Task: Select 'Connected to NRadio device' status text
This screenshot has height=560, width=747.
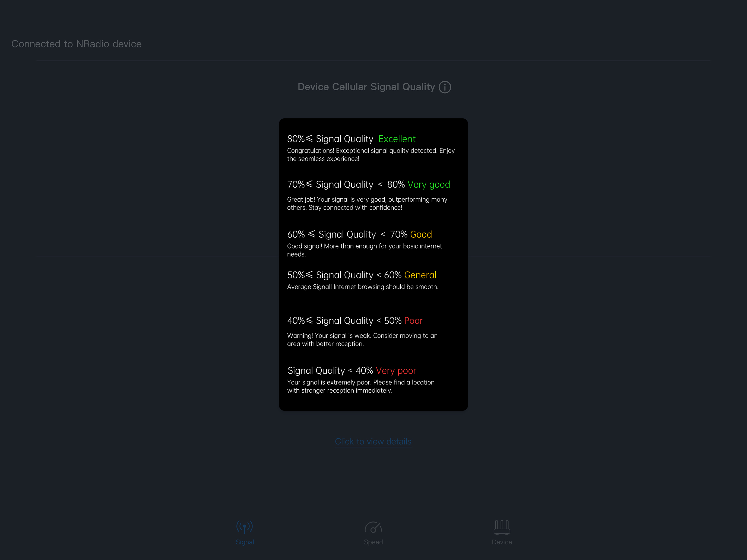Action: 76,44
